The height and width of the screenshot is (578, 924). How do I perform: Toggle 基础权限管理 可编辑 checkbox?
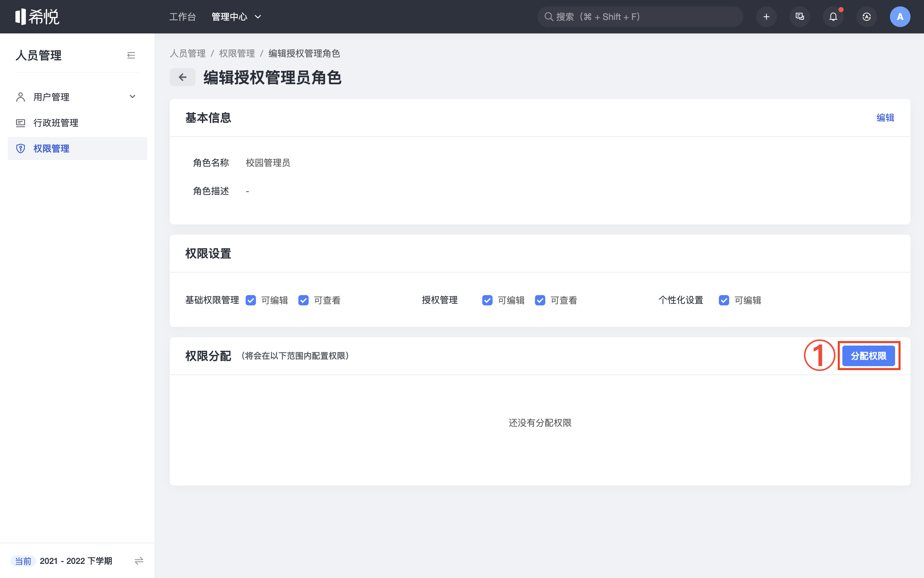251,300
